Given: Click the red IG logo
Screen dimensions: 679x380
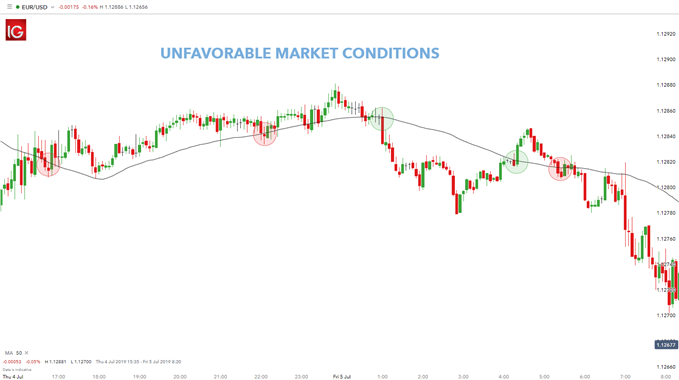Looking at the screenshot, I should (16, 30).
